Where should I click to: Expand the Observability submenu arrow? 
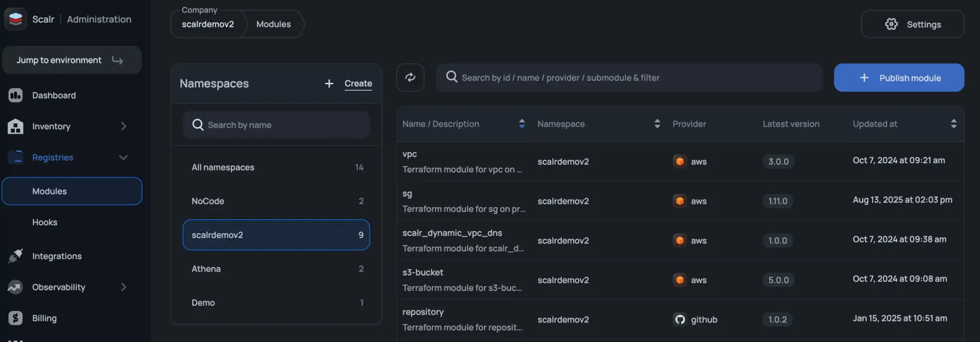(x=123, y=287)
